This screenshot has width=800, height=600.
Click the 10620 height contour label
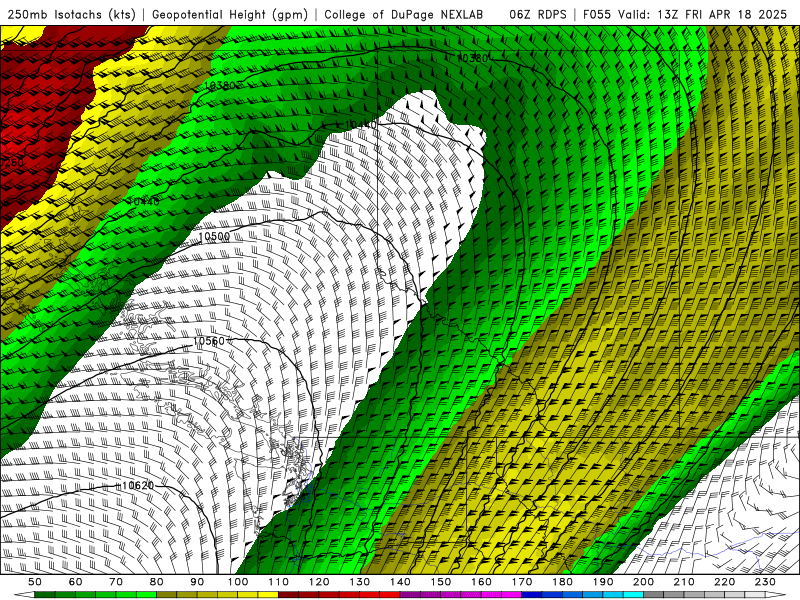pos(138,486)
